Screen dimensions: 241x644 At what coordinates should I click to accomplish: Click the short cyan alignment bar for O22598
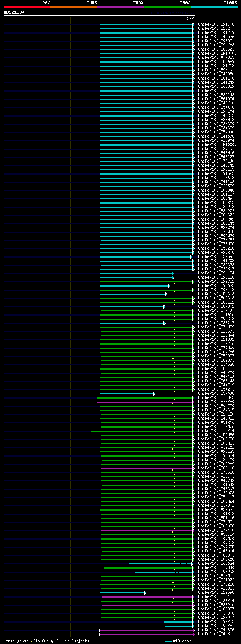123,593
